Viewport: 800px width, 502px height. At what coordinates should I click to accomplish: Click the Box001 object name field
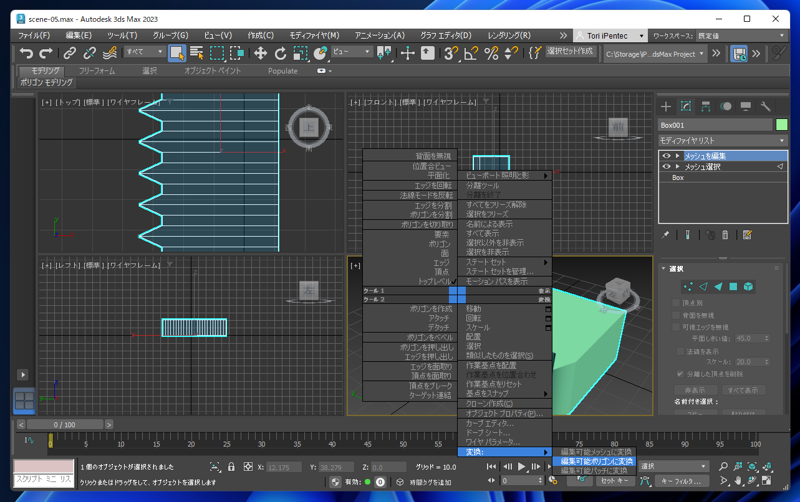[x=715, y=125]
